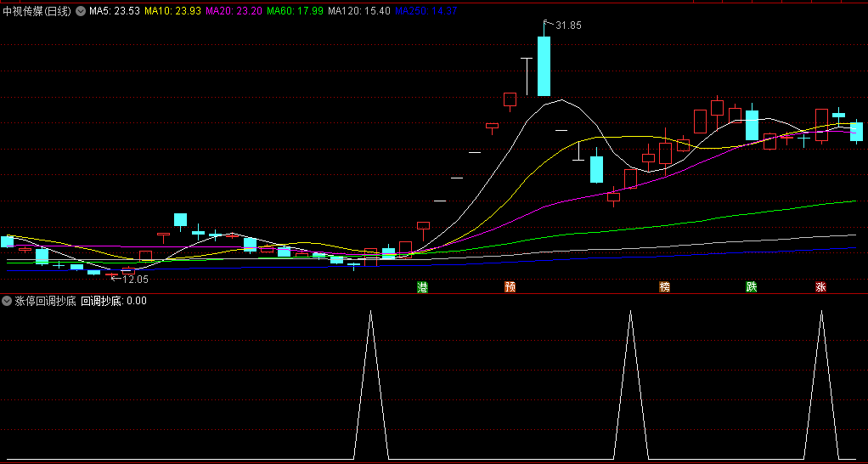Click the 31.85 high price label
The width and height of the screenshot is (868, 464).
[x=568, y=25]
